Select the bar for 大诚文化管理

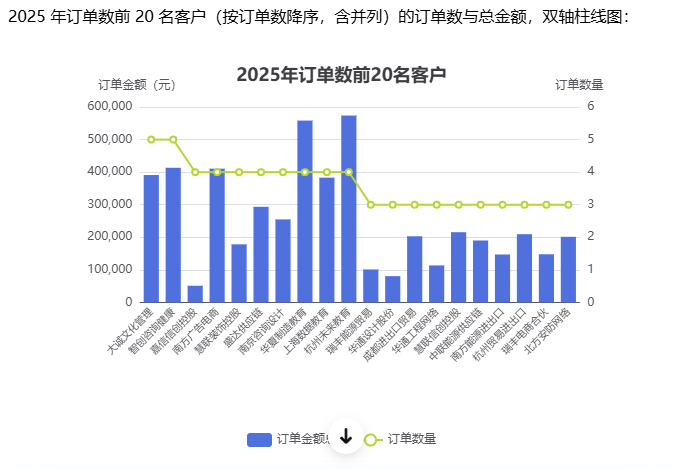pos(151,239)
